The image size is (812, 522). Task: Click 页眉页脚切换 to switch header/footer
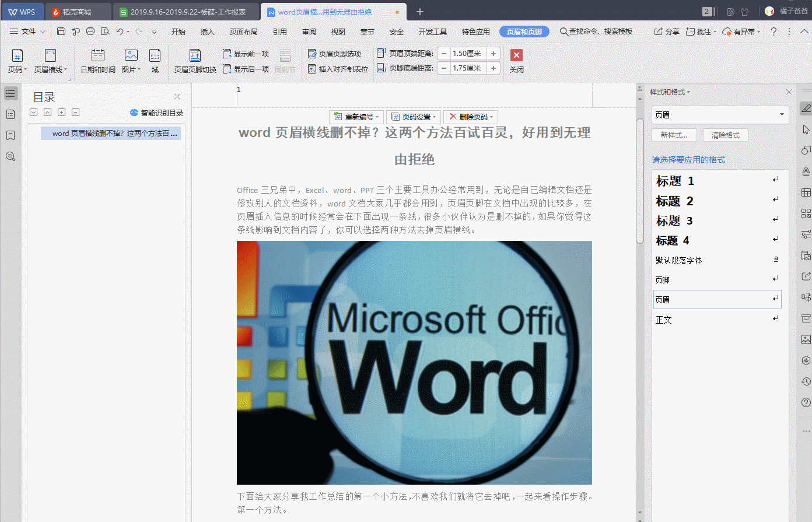point(195,61)
